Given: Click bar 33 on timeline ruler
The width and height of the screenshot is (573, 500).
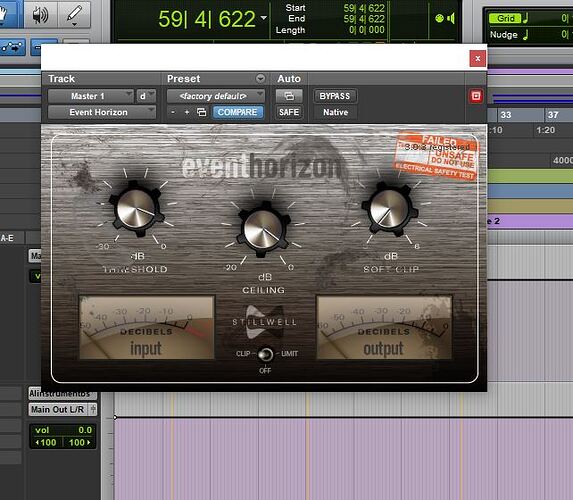Looking at the screenshot, I should point(506,115).
